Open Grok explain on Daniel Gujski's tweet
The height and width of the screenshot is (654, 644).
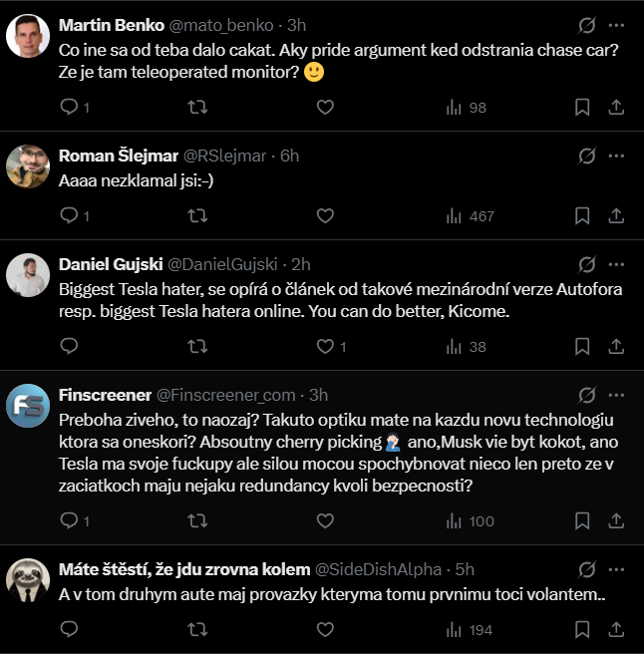click(x=587, y=264)
